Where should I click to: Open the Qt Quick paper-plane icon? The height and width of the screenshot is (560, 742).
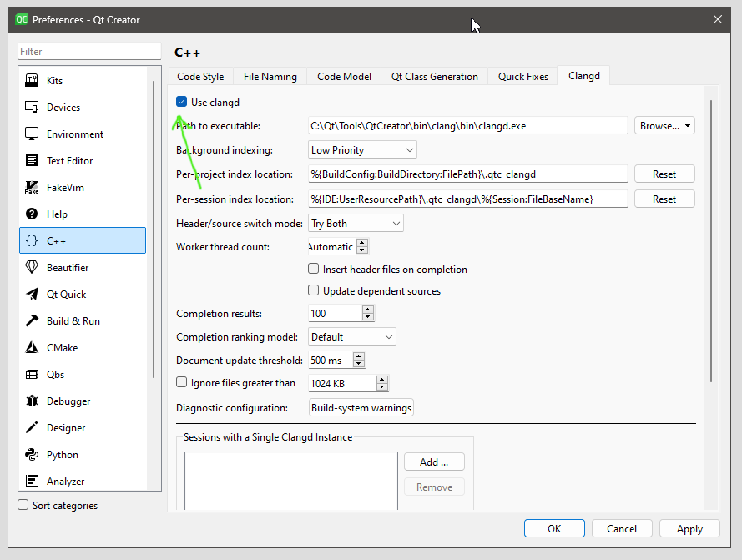[x=32, y=294]
